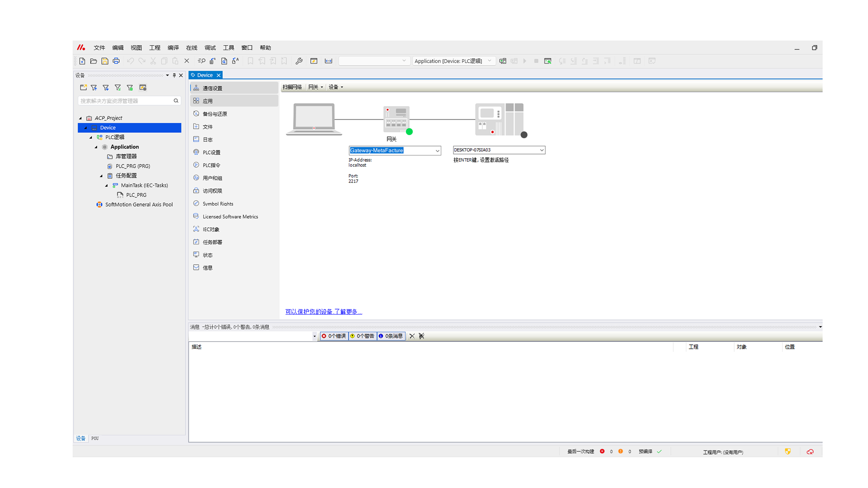Click the Save project icon

[105, 61]
